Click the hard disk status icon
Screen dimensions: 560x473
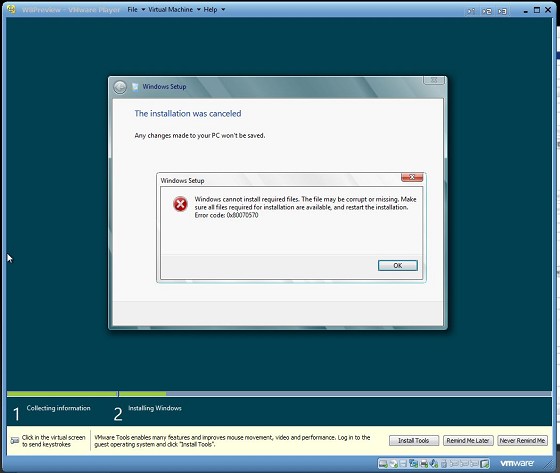click(x=383, y=464)
